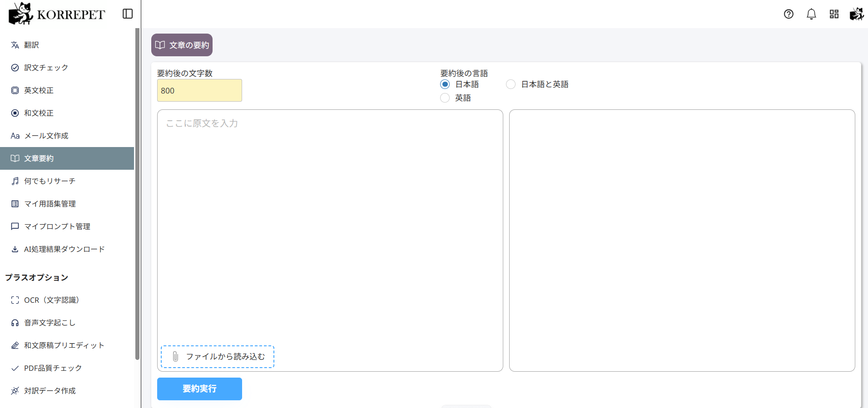Click the プラスオプション section heading
868x408 pixels.
pos(37,277)
